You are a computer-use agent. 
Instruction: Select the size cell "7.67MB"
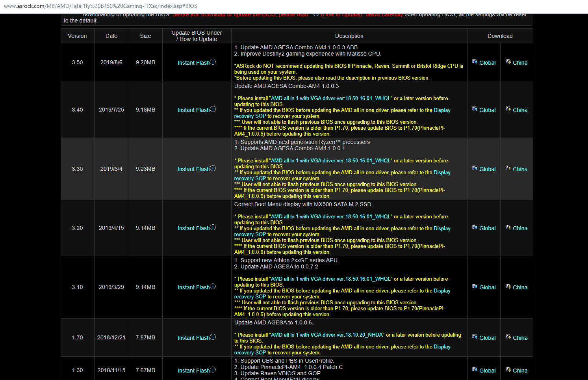145,370
